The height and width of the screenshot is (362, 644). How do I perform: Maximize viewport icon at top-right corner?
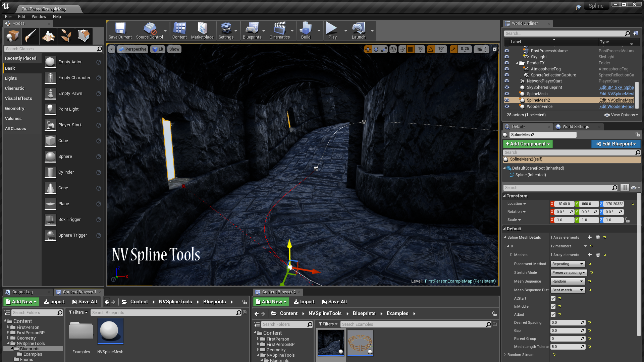click(494, 49)
